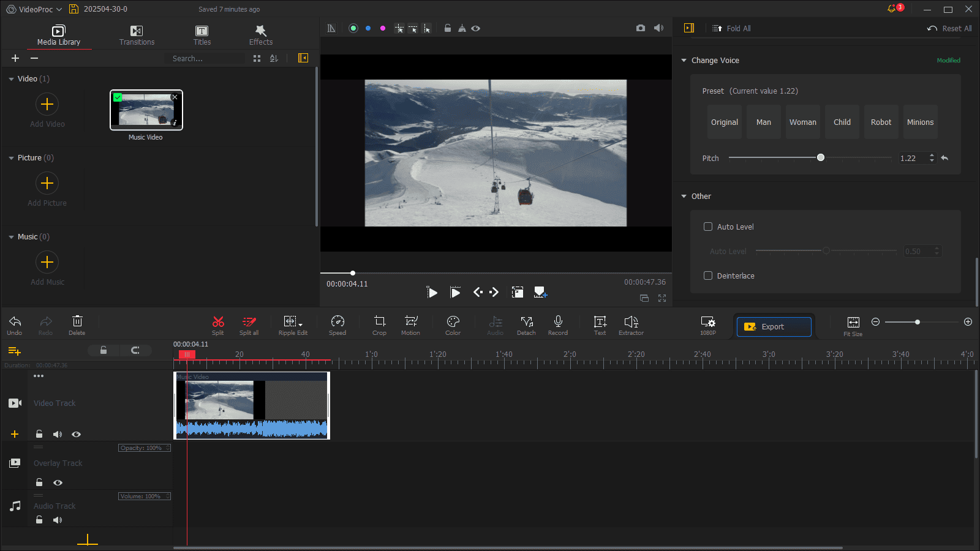The image size is (980, 551).
Task: Reset the pitch value arrow
Action: click(x=945, y=158)
